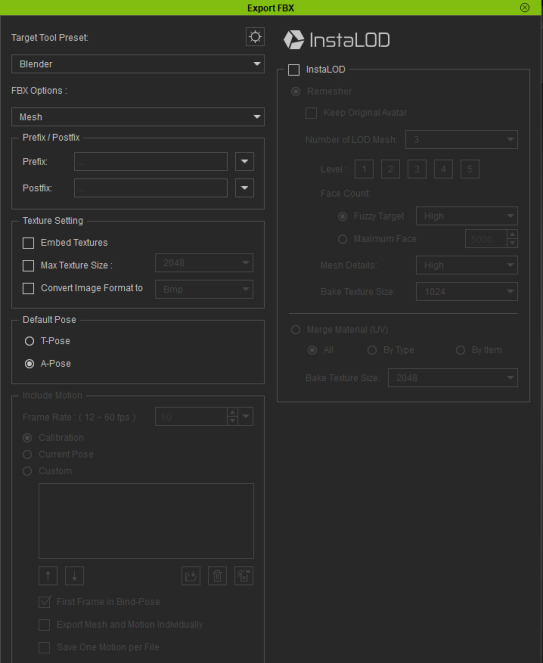
Task: Click the clear all motions icon
Action: (x=244, y=576)
